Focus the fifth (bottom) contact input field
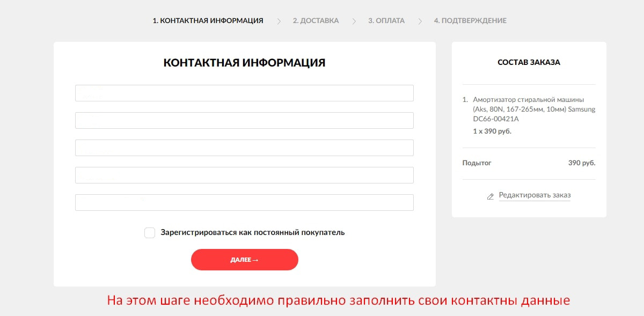644x316 pixels. tap(244, 202)
